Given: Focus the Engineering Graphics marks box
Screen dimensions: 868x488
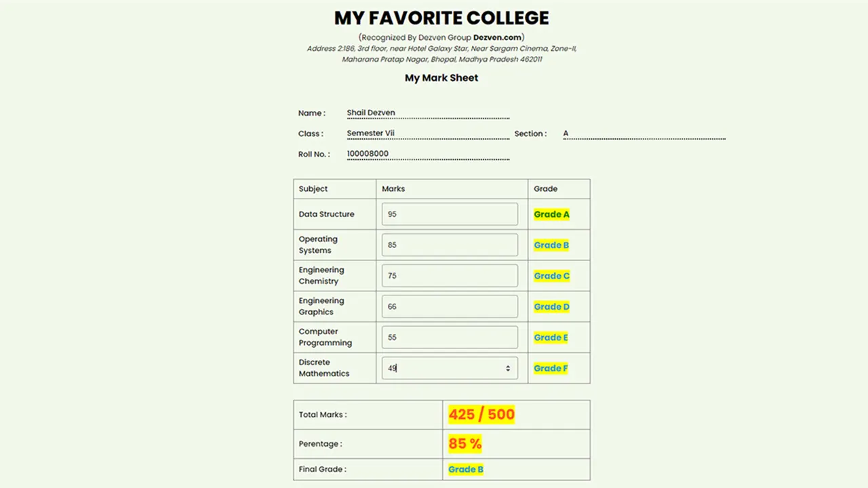Looking at the screenshot, I should (449, 306).
